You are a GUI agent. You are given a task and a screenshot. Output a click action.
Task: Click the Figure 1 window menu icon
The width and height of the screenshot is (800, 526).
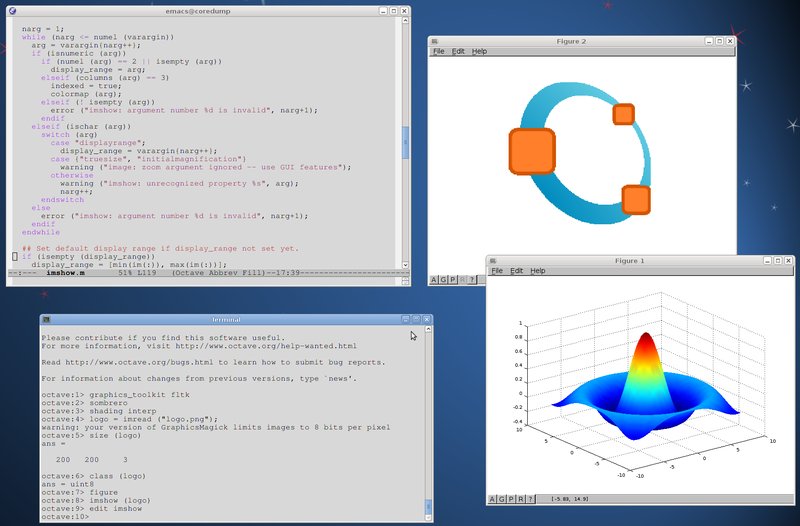click(492, 261)
